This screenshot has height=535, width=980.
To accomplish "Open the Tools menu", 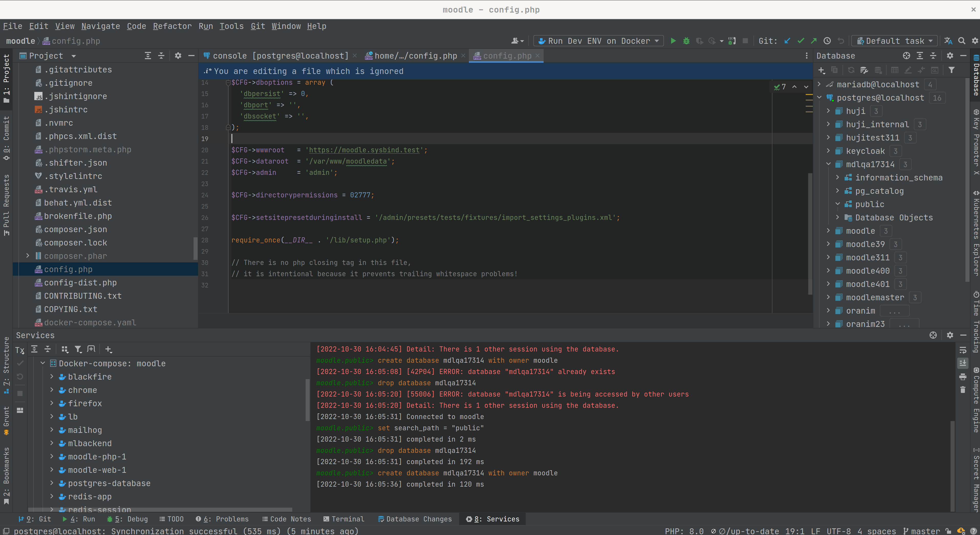I will [x=231, y=26].
